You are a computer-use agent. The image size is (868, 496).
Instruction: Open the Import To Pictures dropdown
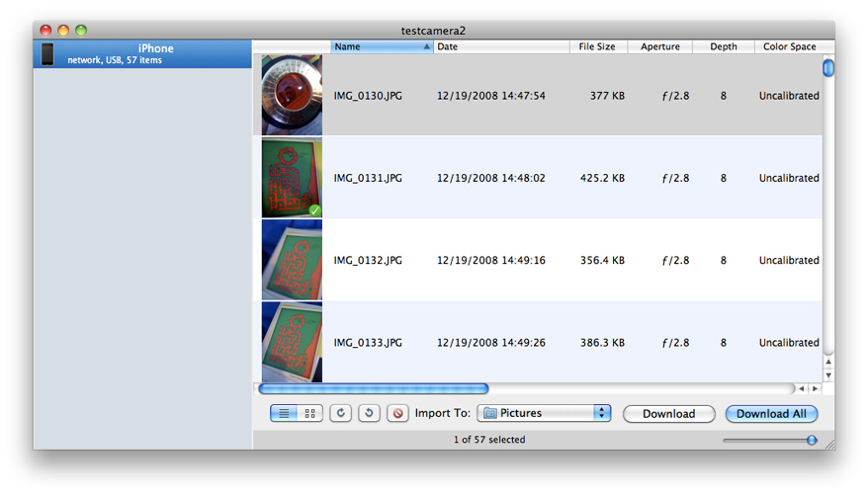click(545, 414)
